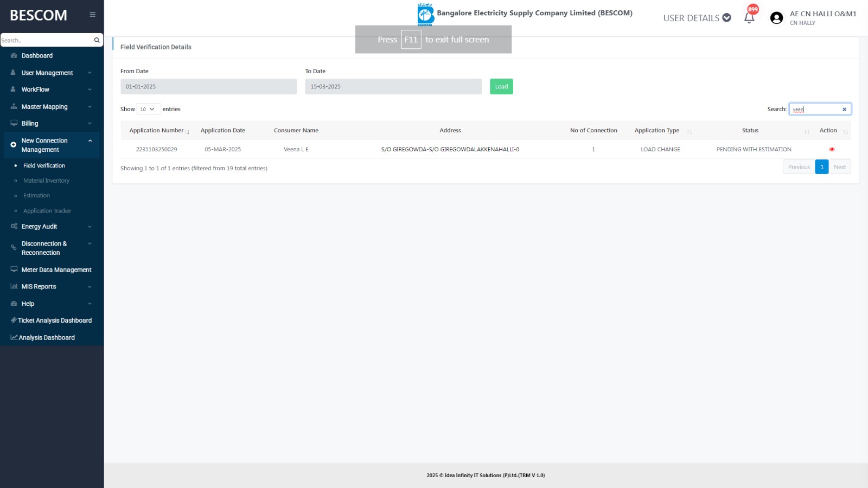868x488 pixels.
Task: Click the Master Mapping hierarchy icon
Action: [14, 107]
